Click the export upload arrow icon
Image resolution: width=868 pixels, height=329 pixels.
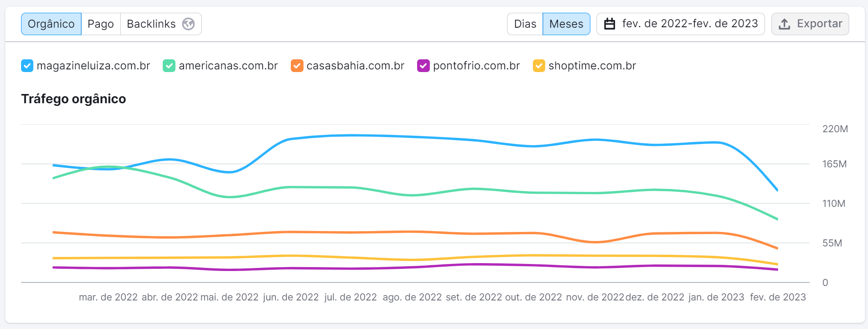coord(785,24)
